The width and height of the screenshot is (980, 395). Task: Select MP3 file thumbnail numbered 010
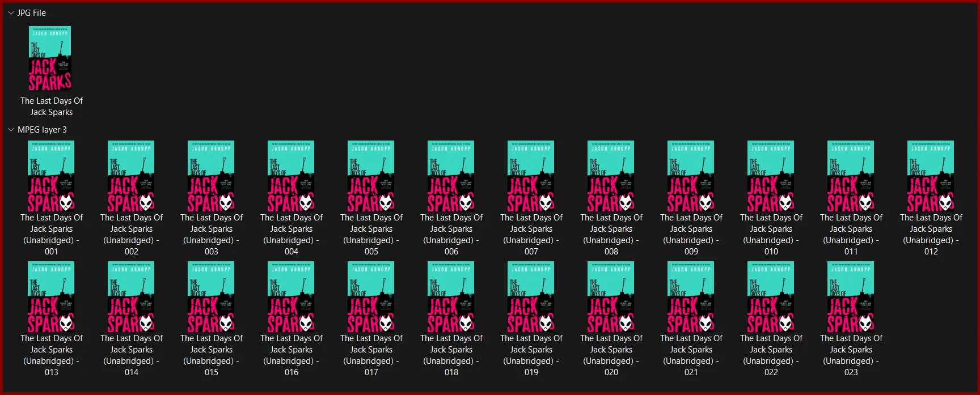771,176
